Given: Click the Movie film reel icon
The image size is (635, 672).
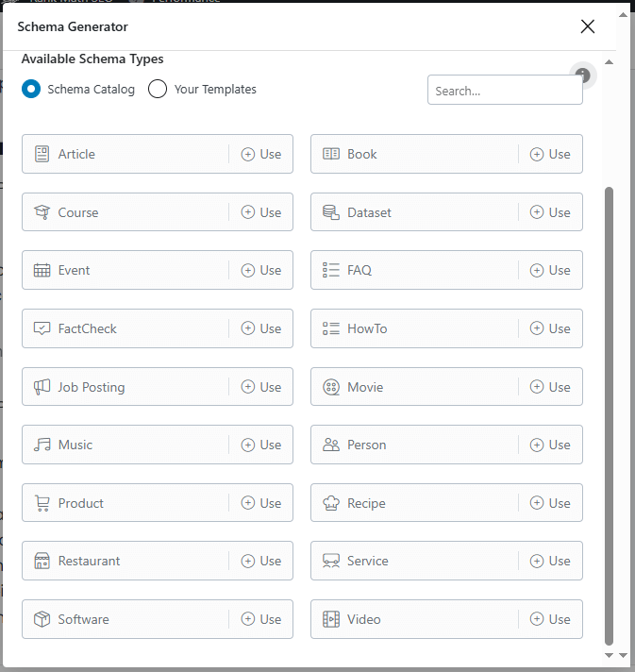Looking at the screenshot, I should tap(330, 387).
